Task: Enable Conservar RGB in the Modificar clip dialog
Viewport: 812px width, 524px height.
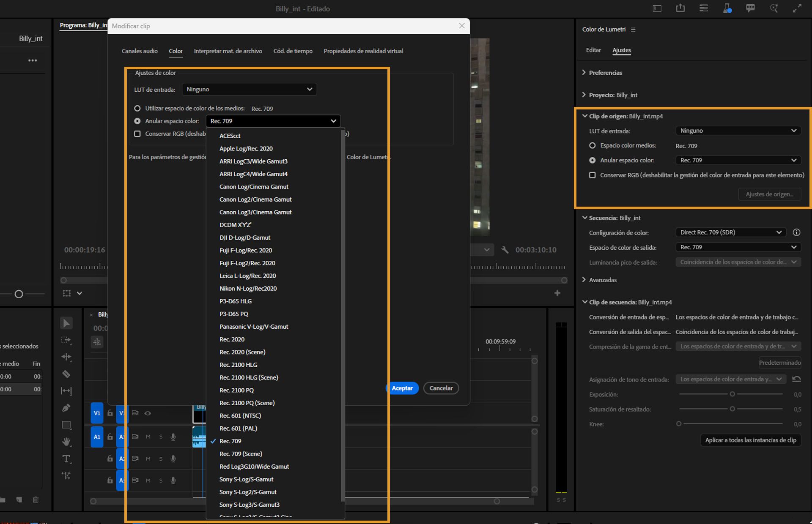Action: [137, 134]
